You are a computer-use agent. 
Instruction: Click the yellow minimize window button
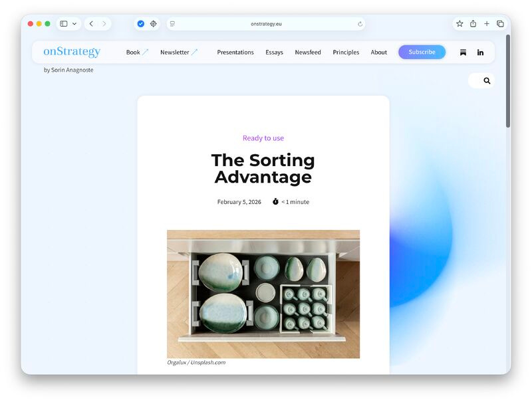(39, 24)
